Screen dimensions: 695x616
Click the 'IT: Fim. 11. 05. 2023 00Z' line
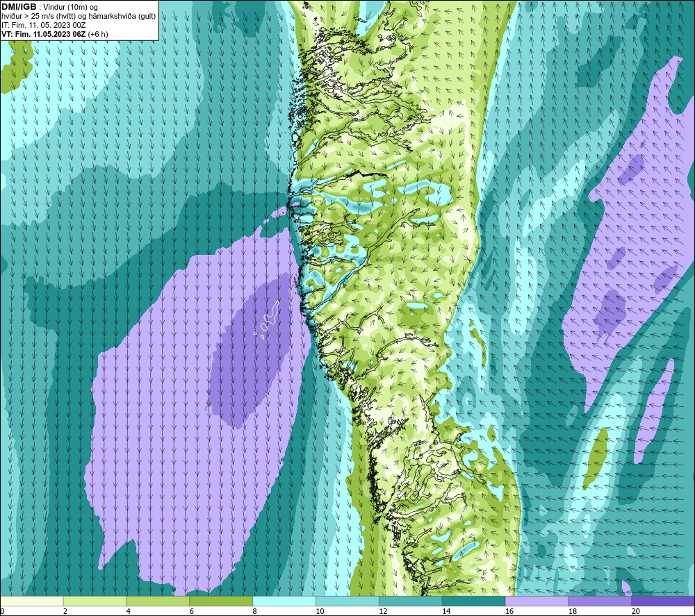point(43,25)
